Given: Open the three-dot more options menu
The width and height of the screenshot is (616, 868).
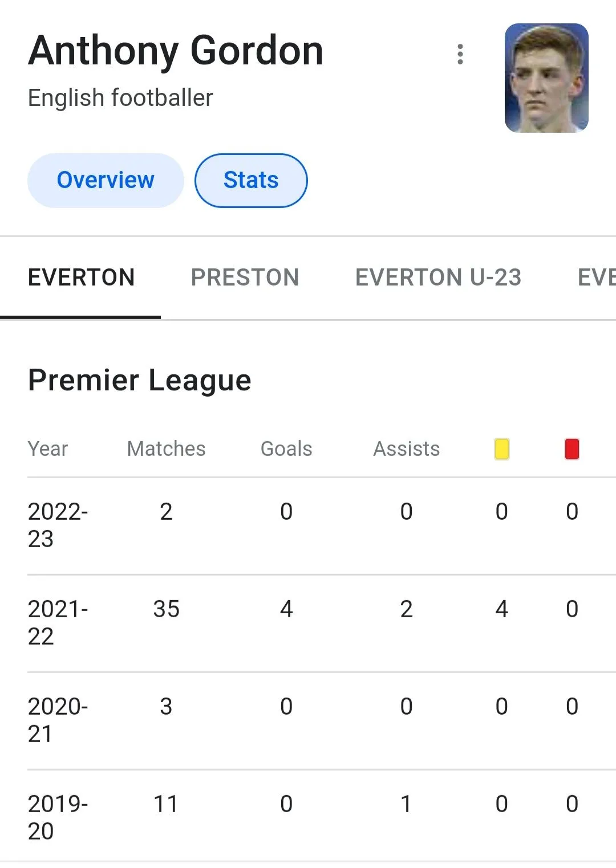Looking at the screenshot, I should tap(460, 54).
